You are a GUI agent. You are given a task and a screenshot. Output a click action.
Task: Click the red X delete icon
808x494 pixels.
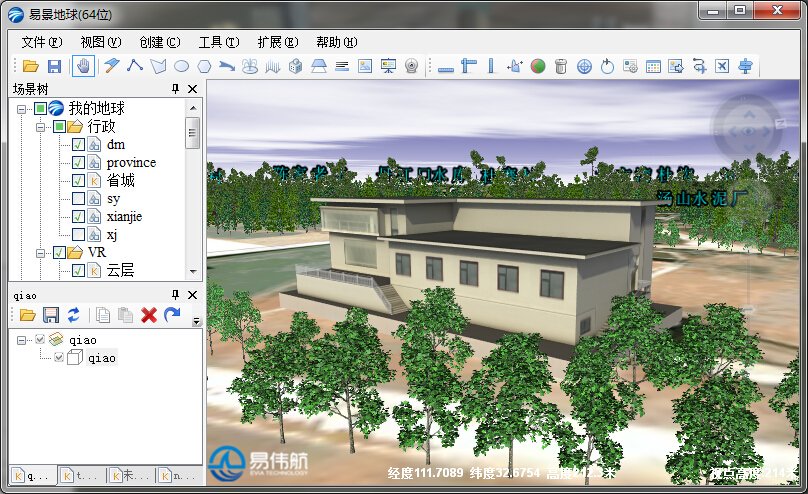[149, 315]
